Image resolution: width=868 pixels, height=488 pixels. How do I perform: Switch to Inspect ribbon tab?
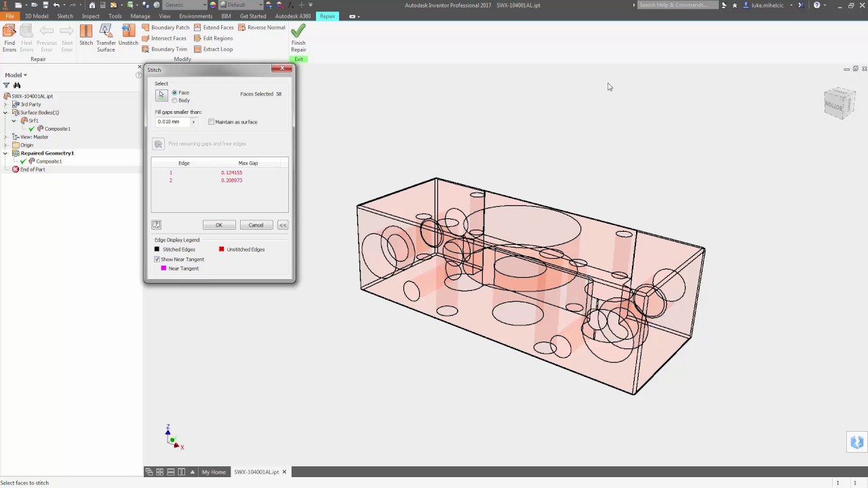(90, 16)
